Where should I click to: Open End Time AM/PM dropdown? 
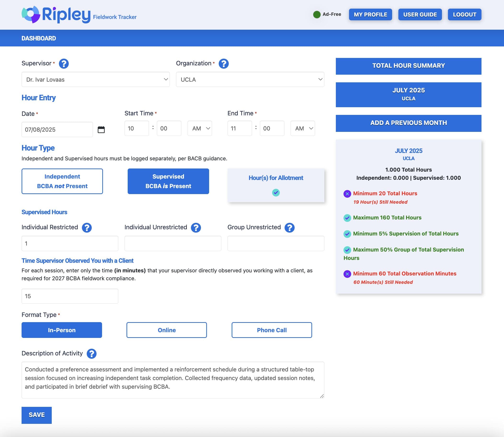click(303, 128)
